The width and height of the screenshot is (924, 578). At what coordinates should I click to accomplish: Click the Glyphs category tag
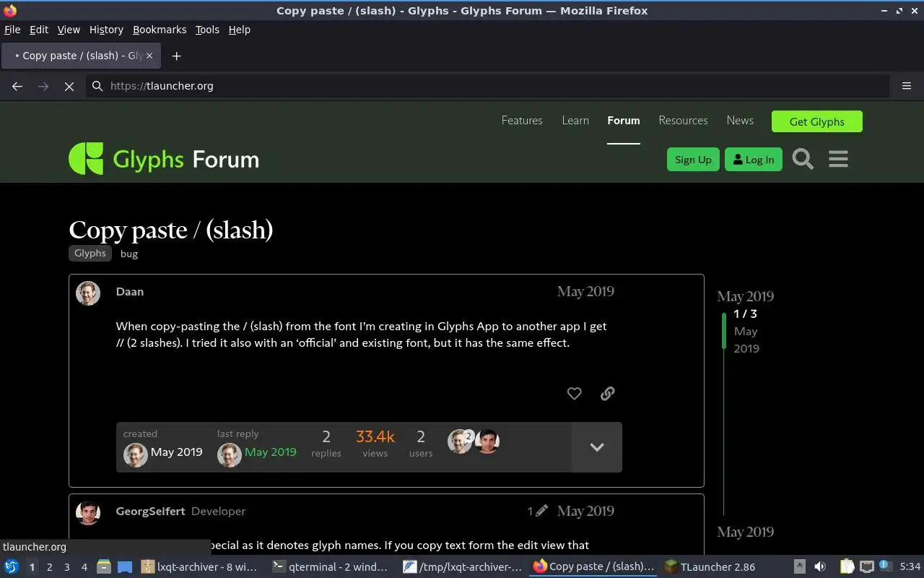(90, 254)
